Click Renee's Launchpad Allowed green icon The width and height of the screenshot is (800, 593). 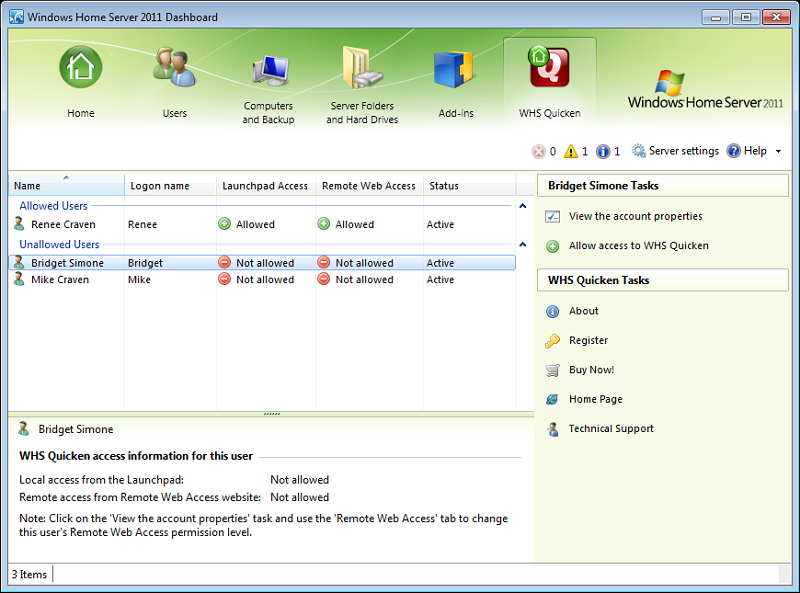[224, 224]
